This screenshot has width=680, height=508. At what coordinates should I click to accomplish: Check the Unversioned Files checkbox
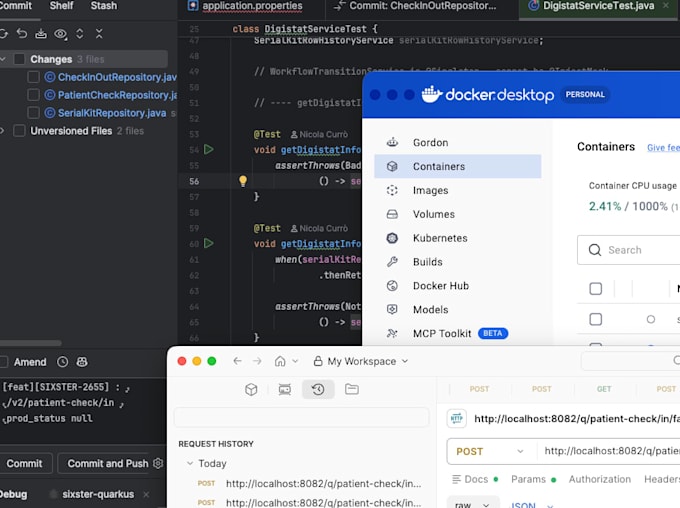20,131
